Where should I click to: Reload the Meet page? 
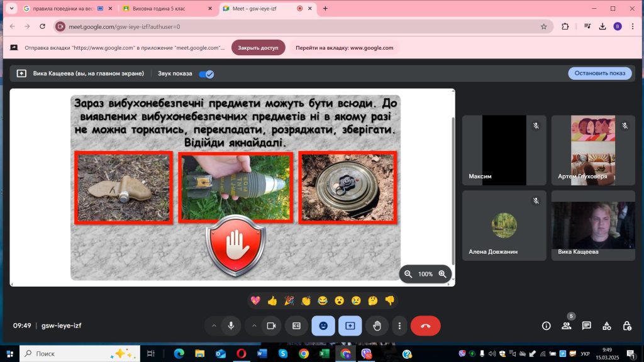[x=42, y=26]
